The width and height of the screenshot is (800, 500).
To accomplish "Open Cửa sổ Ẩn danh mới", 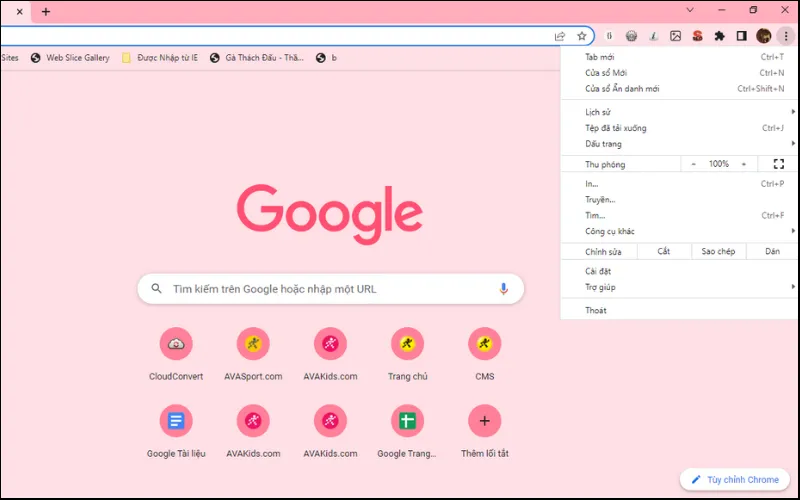I will (679, 88).
